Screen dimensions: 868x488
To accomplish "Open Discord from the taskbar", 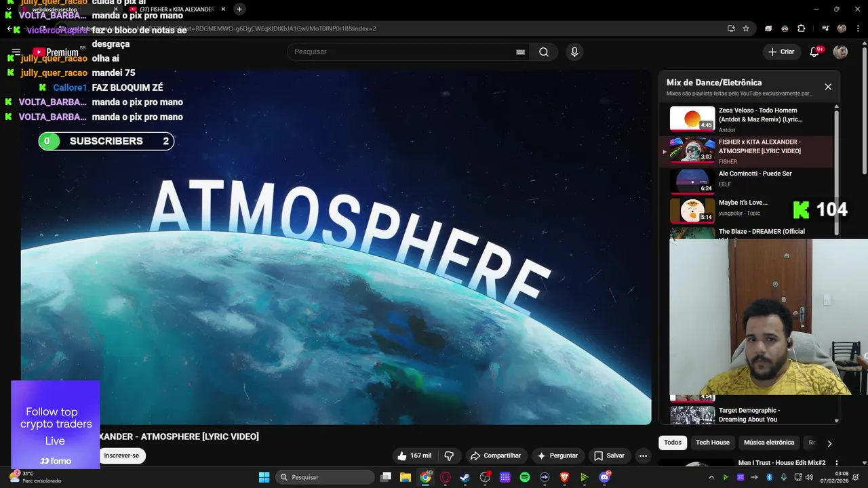I will coord(604,477).
